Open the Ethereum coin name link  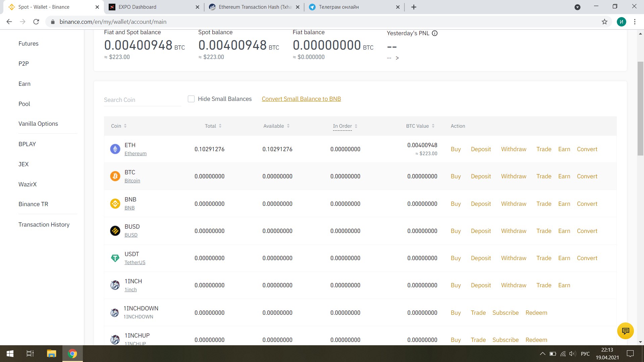tap(136, 154)
